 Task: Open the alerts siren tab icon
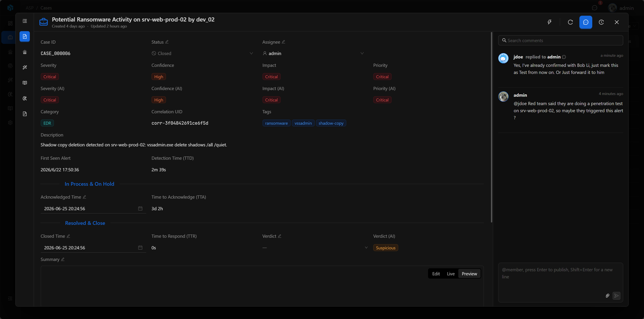click(x=25, y=52)
